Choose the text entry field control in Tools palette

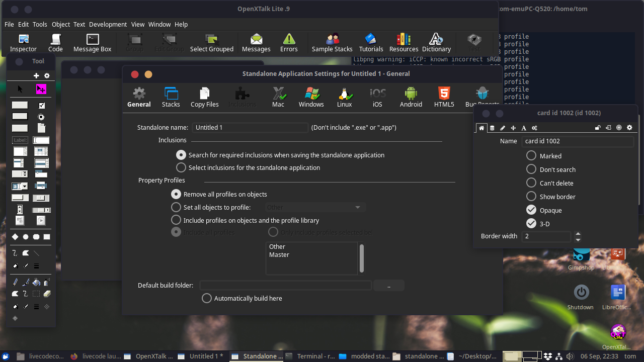click(41, 140)
